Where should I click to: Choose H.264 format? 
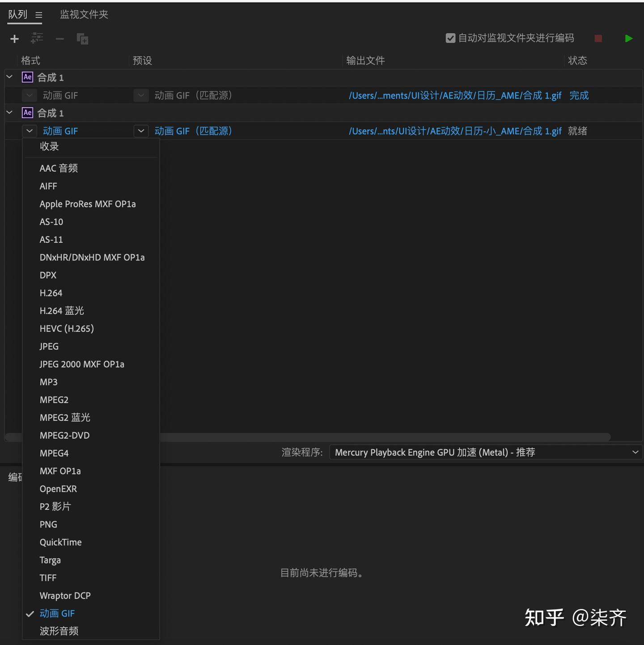coord(91,293)
